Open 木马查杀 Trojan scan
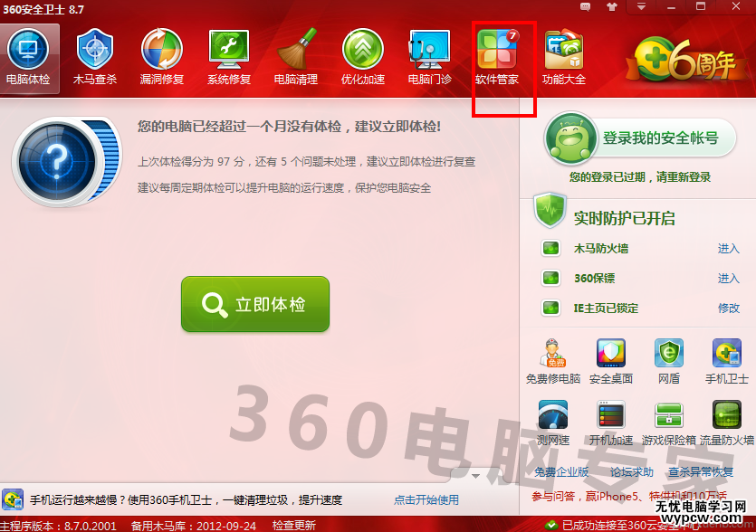The width and height of the screenshot is (756, 532). click(95, 58)
